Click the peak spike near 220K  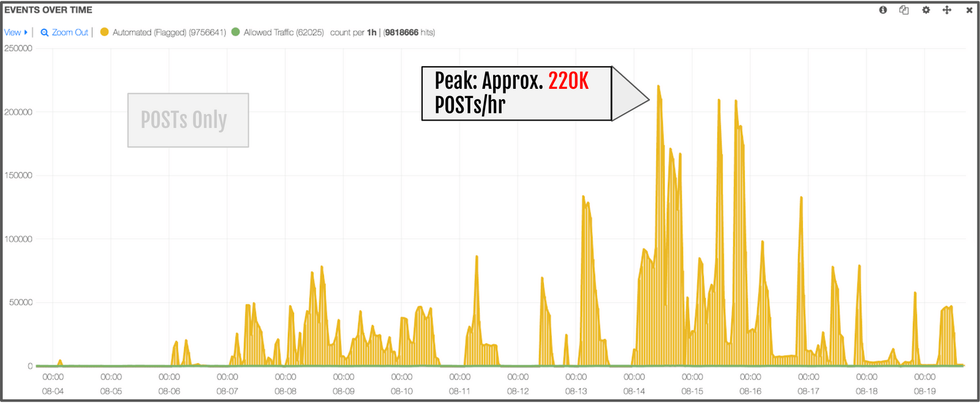coord(658,87)
